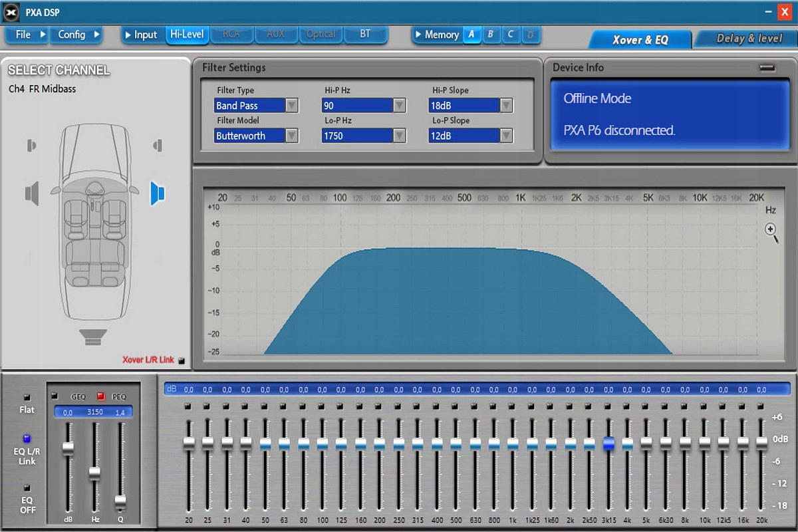
Task: Select the front right tweeter icon
Action: [x=158, y=145]
